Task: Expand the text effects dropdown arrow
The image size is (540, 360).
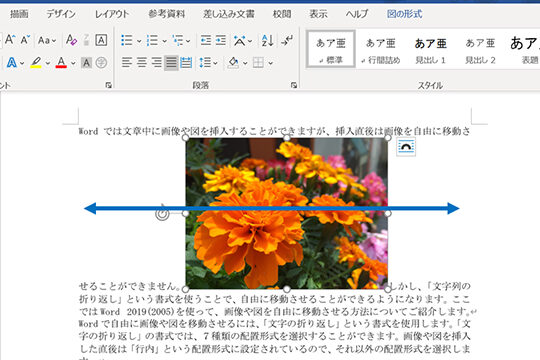Action: pos(22,63)
